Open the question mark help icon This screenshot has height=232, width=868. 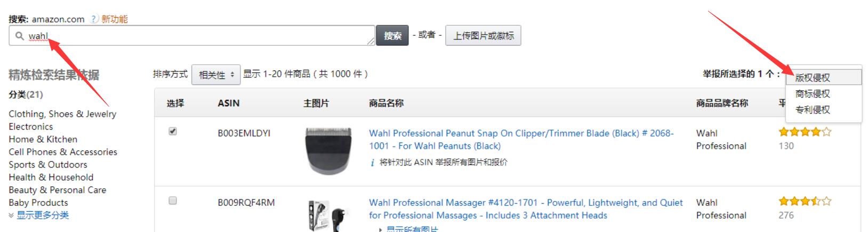click(x=94, y=19)
